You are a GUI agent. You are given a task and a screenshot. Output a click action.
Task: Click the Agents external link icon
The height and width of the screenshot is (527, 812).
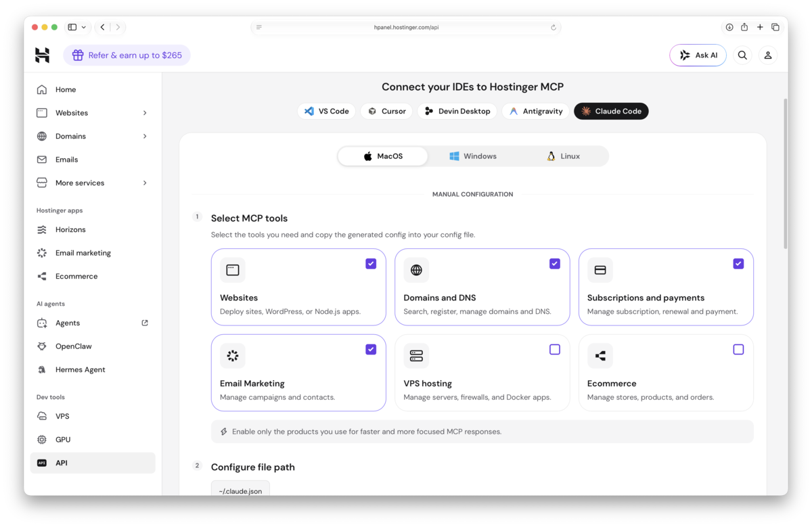click(145, 323)
